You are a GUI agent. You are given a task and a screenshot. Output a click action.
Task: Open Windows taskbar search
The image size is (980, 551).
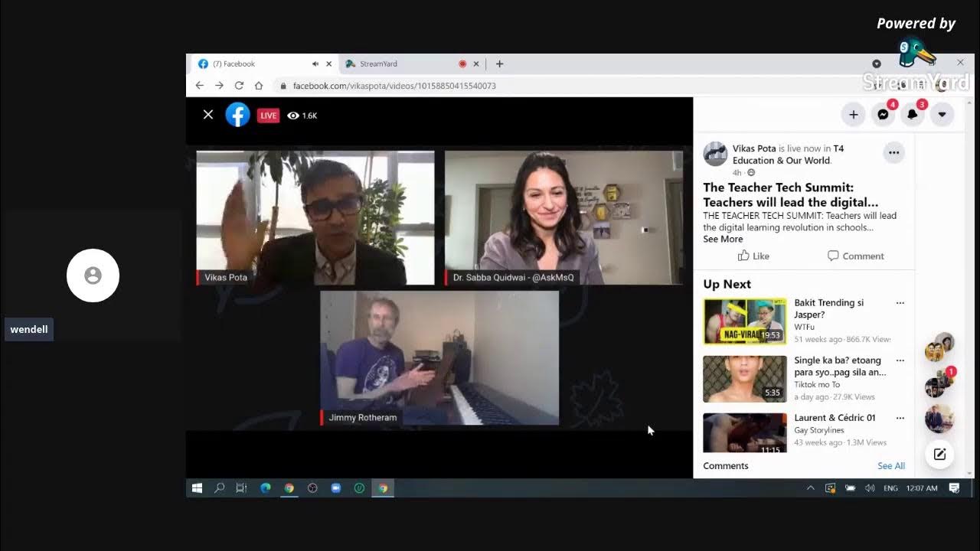click(219, 488)
